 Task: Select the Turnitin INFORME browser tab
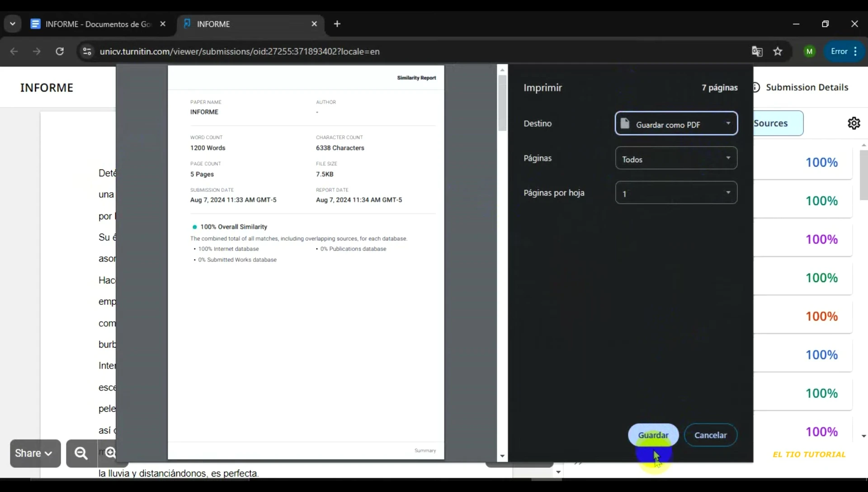tap(250, 24)
